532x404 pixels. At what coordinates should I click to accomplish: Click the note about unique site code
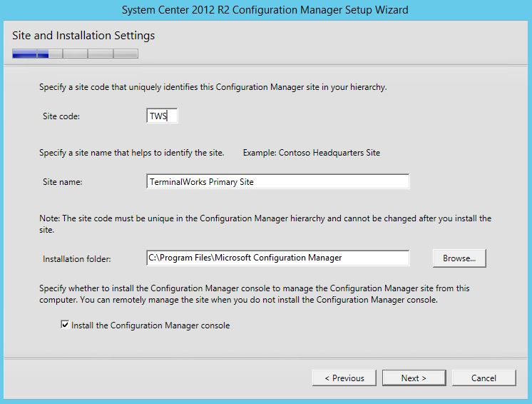(x=265, y=223)
